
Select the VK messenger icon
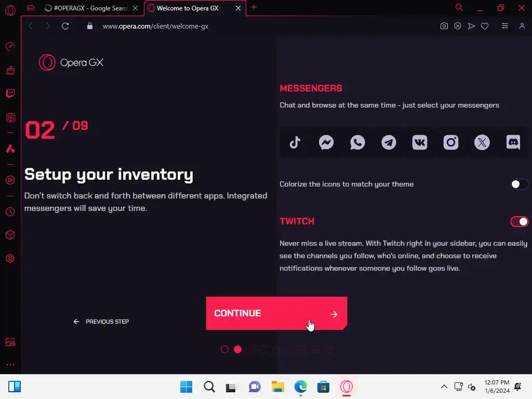(x=420, y=142)
